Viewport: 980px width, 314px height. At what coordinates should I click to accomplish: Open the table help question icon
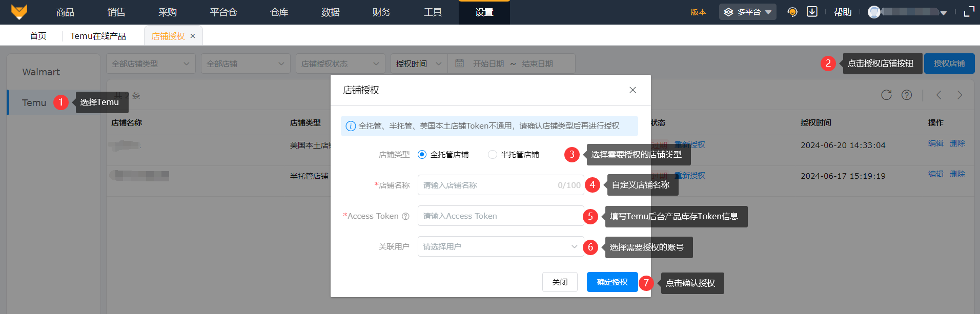pyautogui.click(x=907, y=95)
